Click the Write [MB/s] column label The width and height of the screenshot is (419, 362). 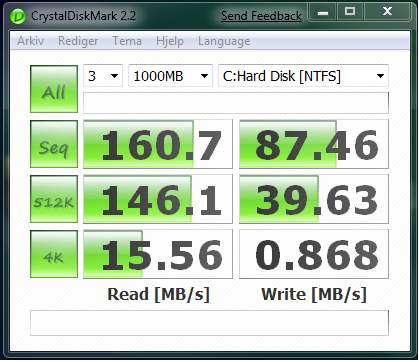(314, 294)
